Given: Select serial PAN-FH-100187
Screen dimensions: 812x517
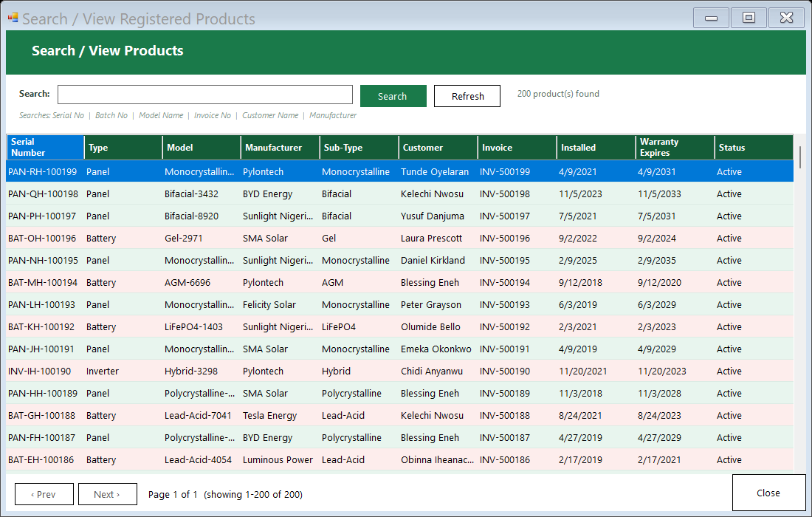Looking at the screenshot, I should [41, 438].
